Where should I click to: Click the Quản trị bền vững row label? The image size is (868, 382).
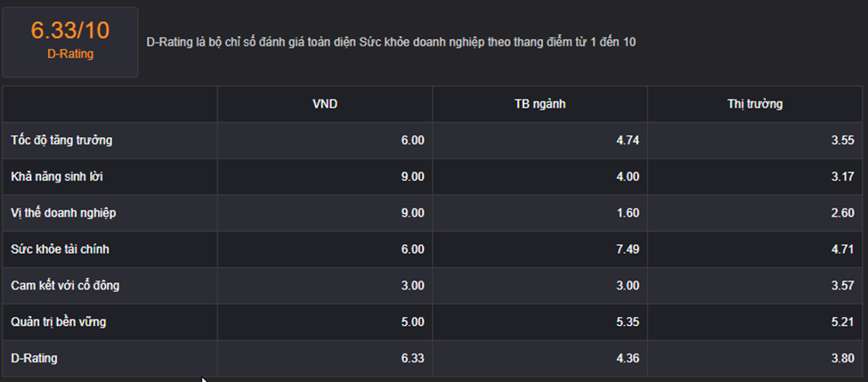tap(58, 321)
